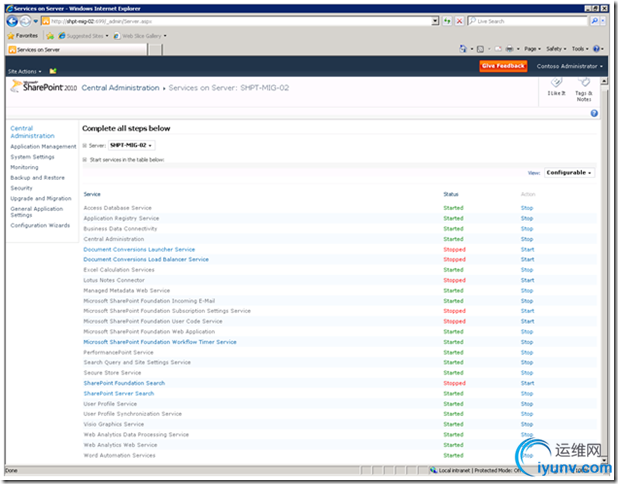Open Configuration Wizards in sidebar

point(40,225)
